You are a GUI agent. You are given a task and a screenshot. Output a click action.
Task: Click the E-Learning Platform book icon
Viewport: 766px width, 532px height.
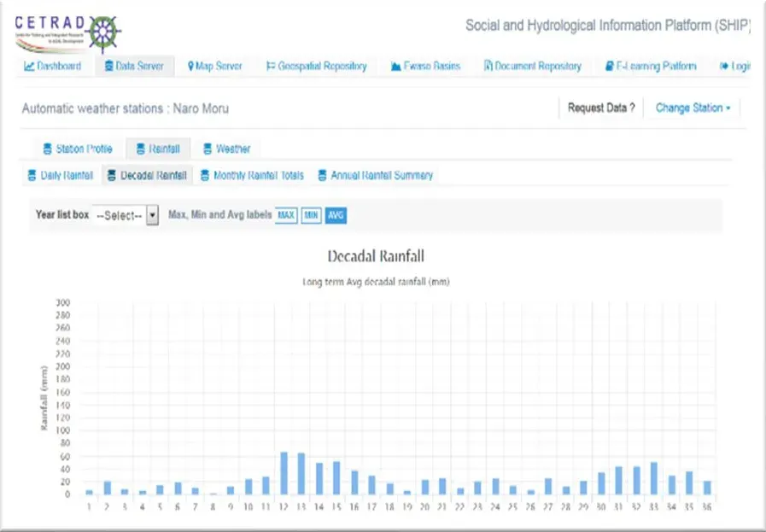click(x=609, y=66)
